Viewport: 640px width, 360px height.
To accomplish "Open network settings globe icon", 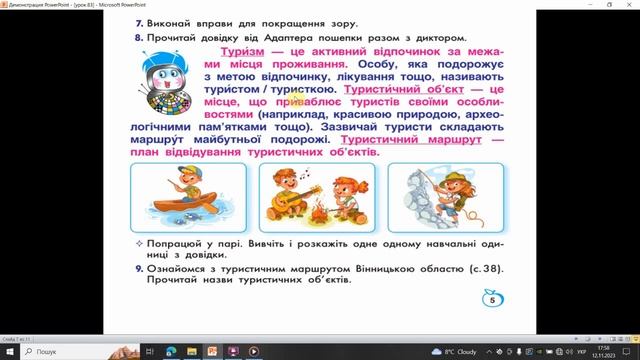I will click(x=559, y=352).
